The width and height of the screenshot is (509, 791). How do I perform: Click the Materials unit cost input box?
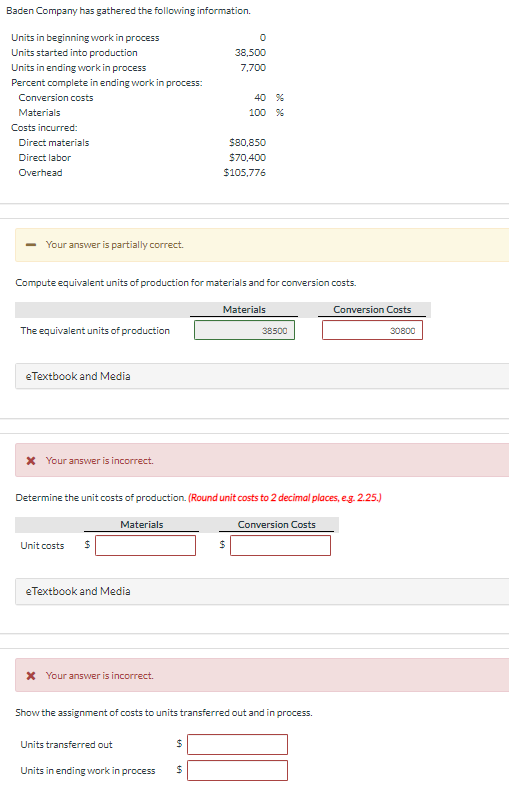[x=145, y=545]
